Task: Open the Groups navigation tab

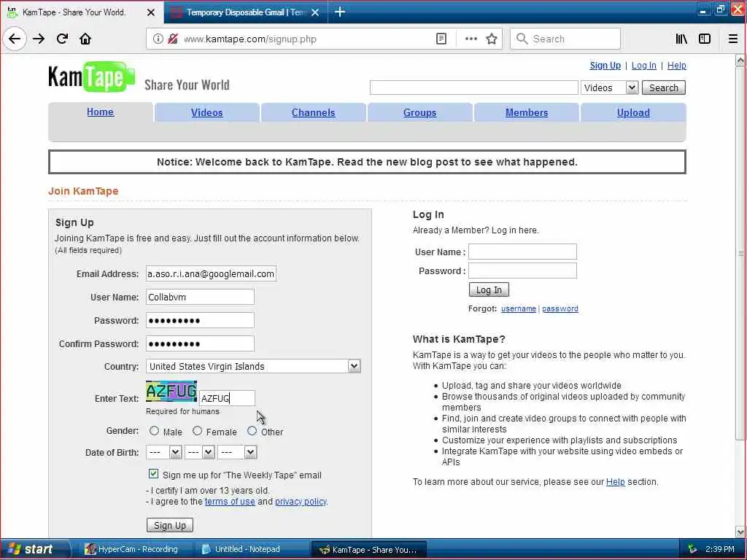Action: tap(419, 112)
